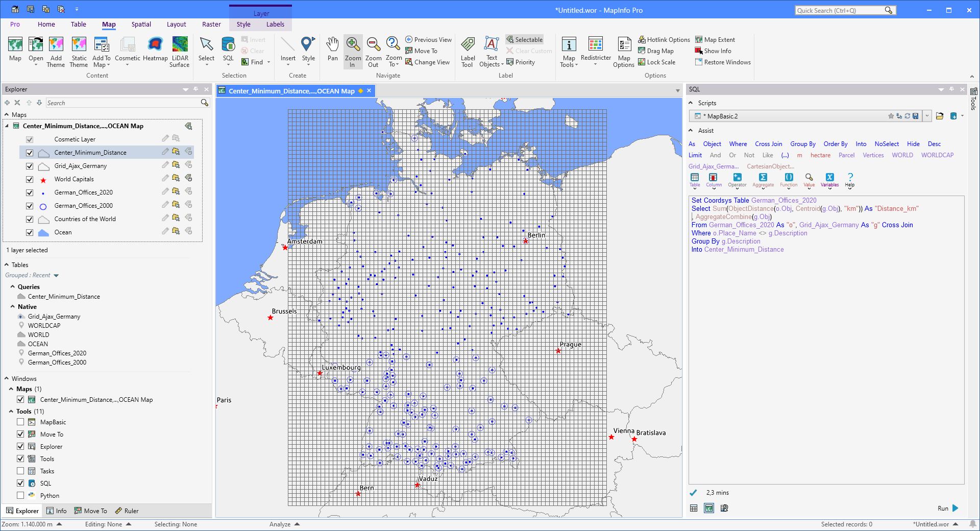Launch the Redistricter tool

pyautogui.click(x=596, y=51)
